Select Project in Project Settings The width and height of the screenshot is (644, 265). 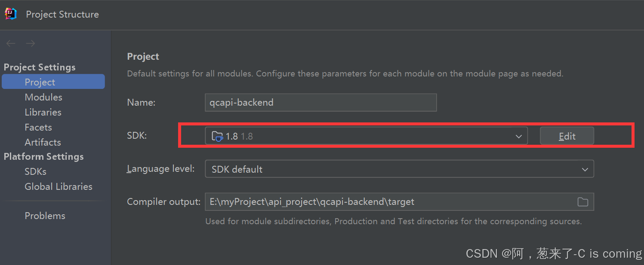click(53, 82)
